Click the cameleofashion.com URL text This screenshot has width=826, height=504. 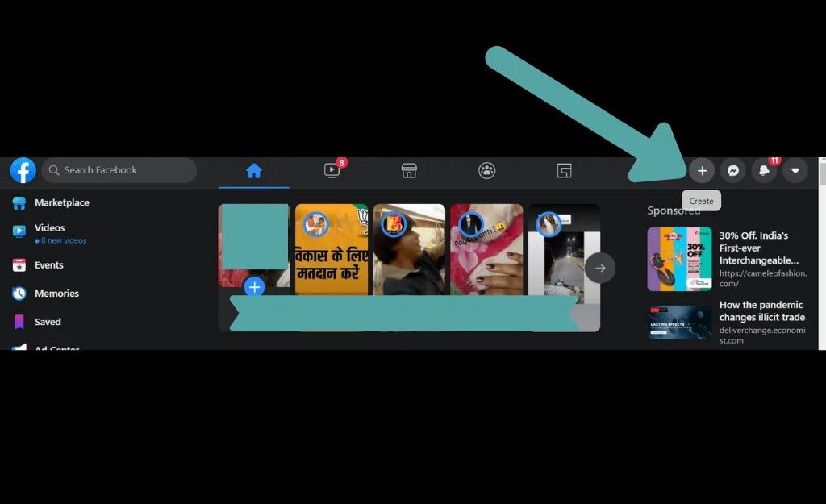tap(763, 278)
